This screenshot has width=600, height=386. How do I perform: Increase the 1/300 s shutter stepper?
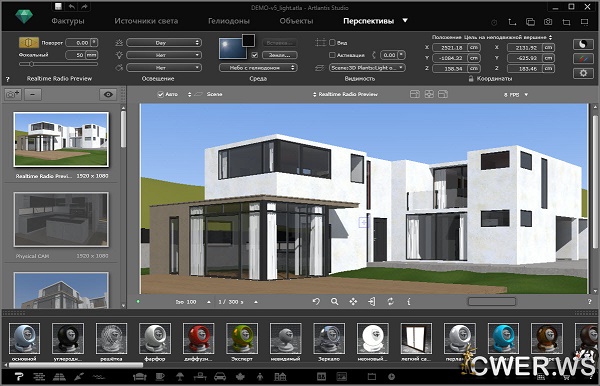[x=256, y=302]
